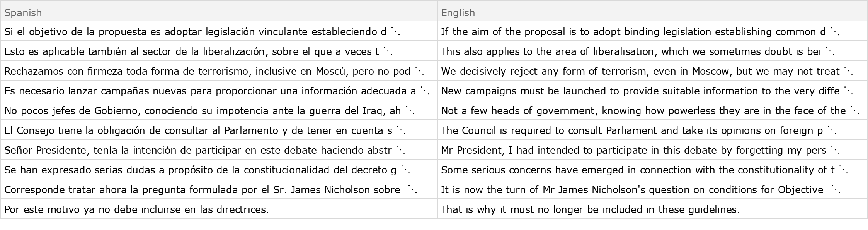Expand ellipsis on "Esto es aplicable también" cell

pos(387,51)
